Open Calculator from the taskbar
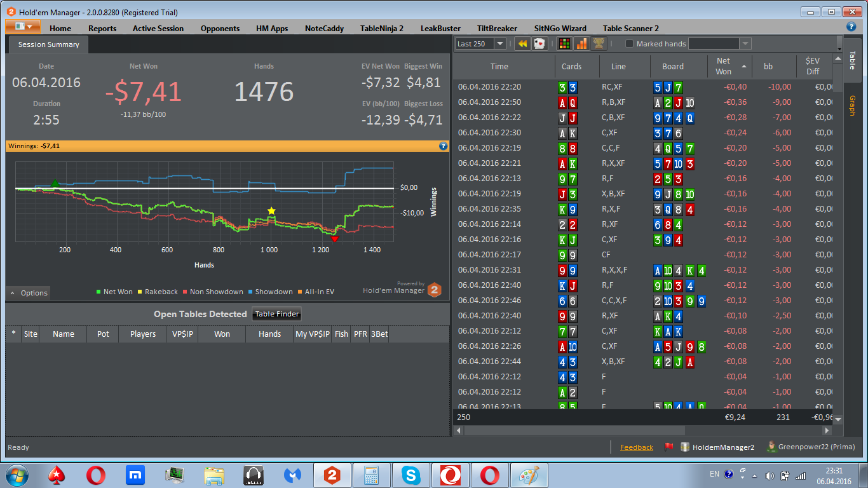 point(371,475)
